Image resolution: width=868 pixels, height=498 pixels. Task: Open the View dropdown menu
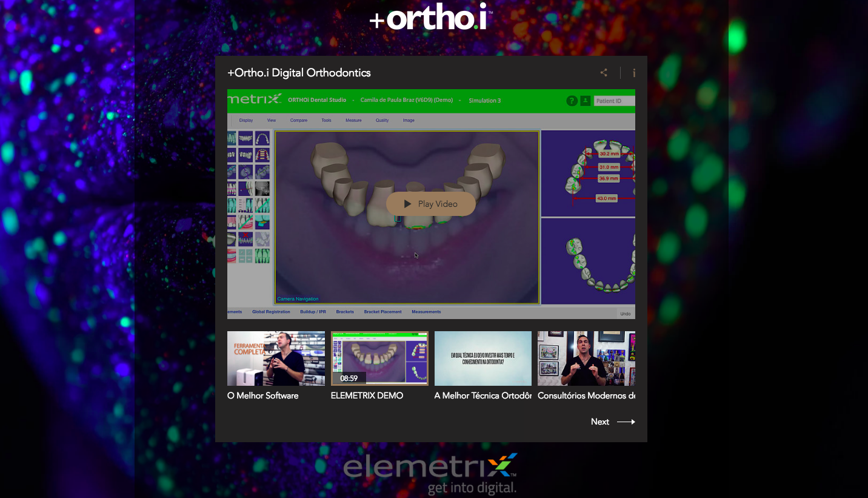point(271,120)
